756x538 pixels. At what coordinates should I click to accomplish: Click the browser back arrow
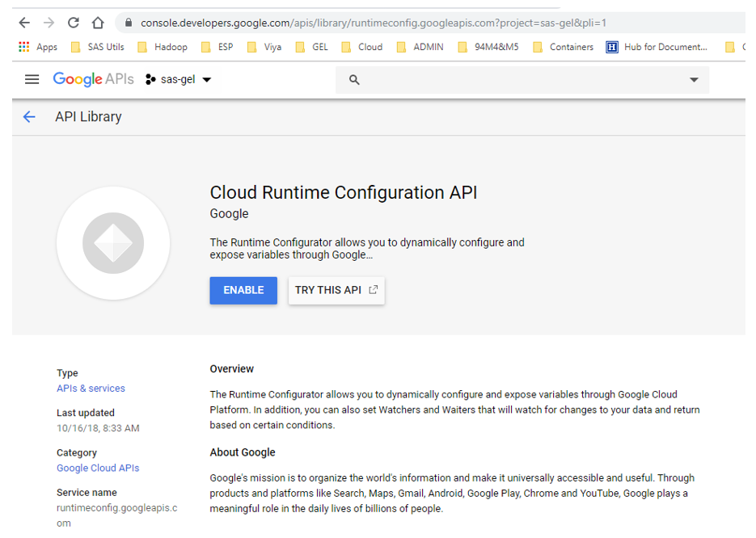[24, 23]
